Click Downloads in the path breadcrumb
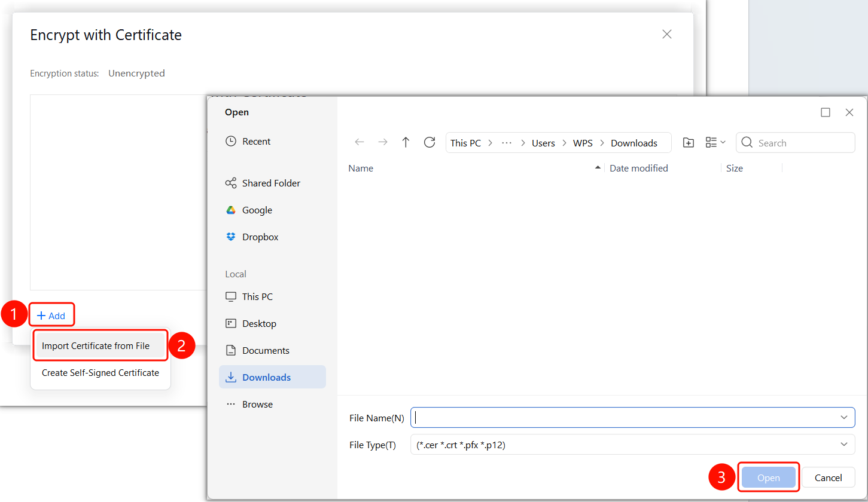Screen dimensions: 868x502 [634, 143]
